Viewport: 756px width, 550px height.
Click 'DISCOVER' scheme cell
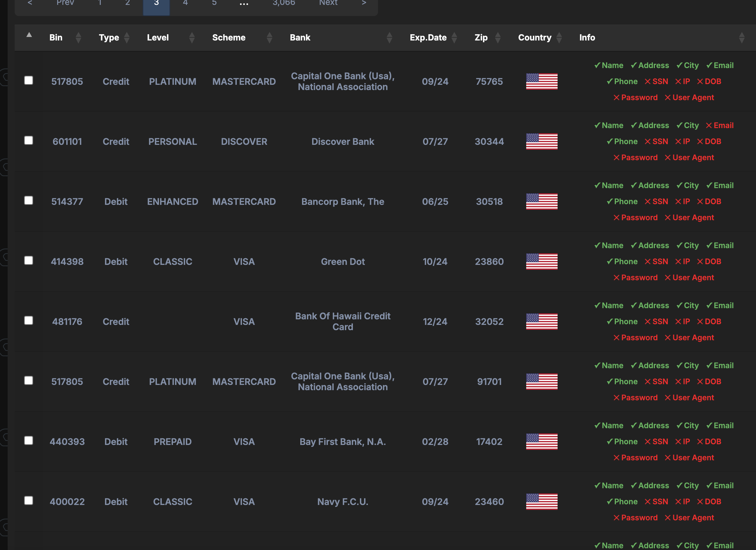point(244,142)
